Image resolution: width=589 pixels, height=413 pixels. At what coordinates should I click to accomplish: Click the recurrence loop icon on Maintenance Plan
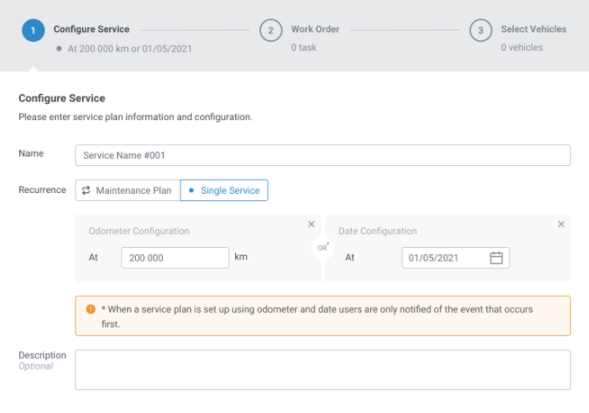86,190
